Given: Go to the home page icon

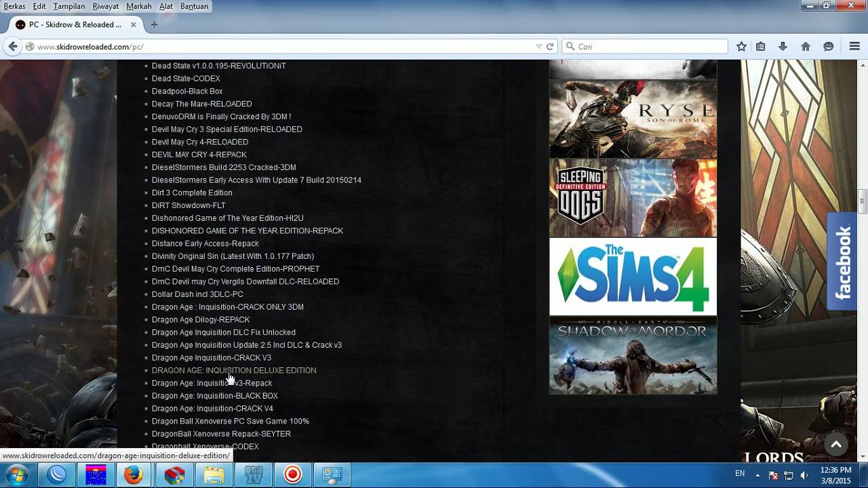Looking at the screenshot, I should click(x=806, y=47).
